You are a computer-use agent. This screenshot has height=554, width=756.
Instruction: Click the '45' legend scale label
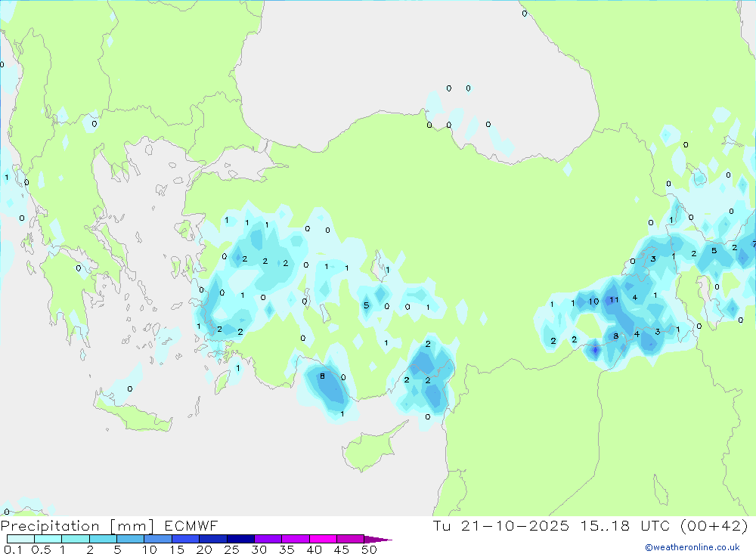click(x=342, y=549)
